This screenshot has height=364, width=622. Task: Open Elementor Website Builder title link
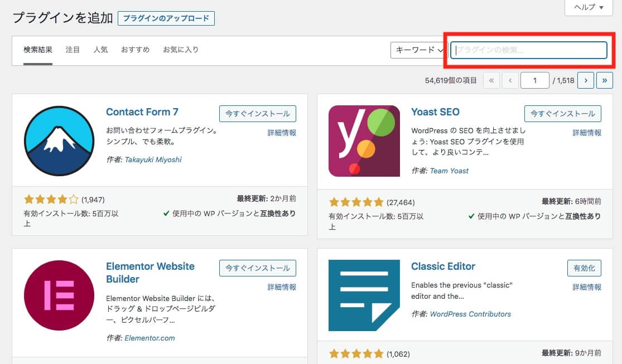[x=151, y=273]
